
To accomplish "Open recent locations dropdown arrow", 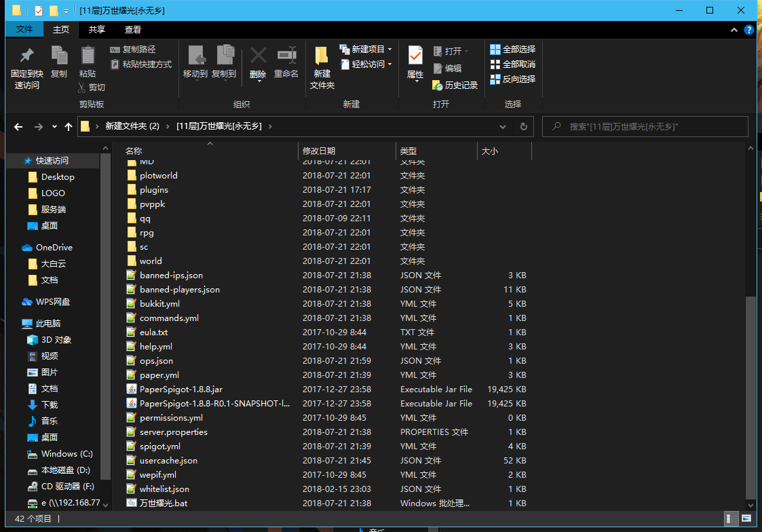I will coord(54,127).
